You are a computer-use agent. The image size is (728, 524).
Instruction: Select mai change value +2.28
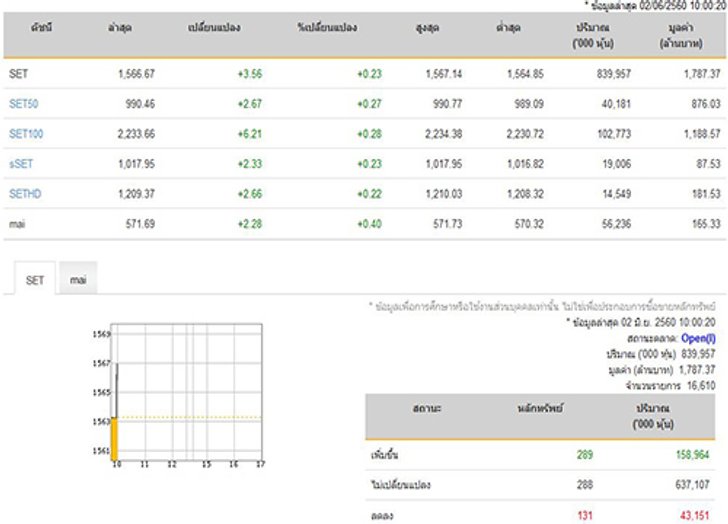point(250,224)
